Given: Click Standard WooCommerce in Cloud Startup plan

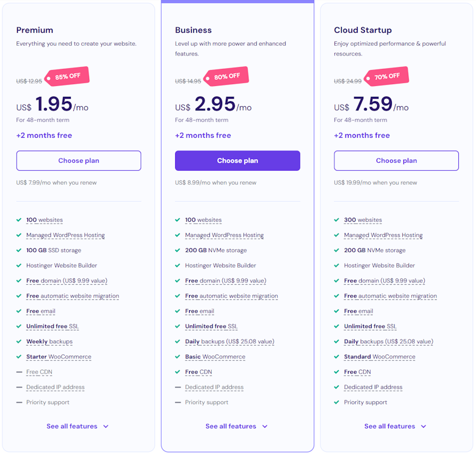Looking at the screenshot, I should pos(380,357).
